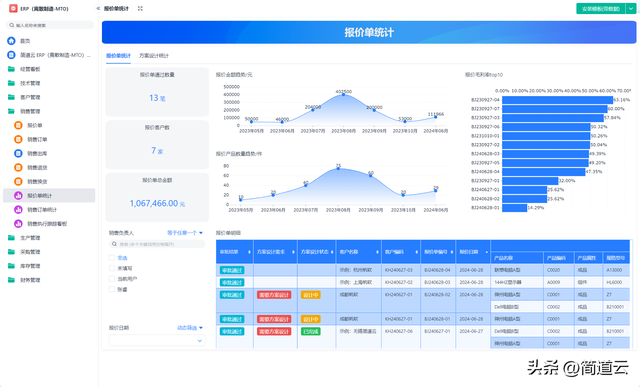Click the green 安装模板 button
Image resolution: width=640 pixels, height=387 pixels.
601,9
